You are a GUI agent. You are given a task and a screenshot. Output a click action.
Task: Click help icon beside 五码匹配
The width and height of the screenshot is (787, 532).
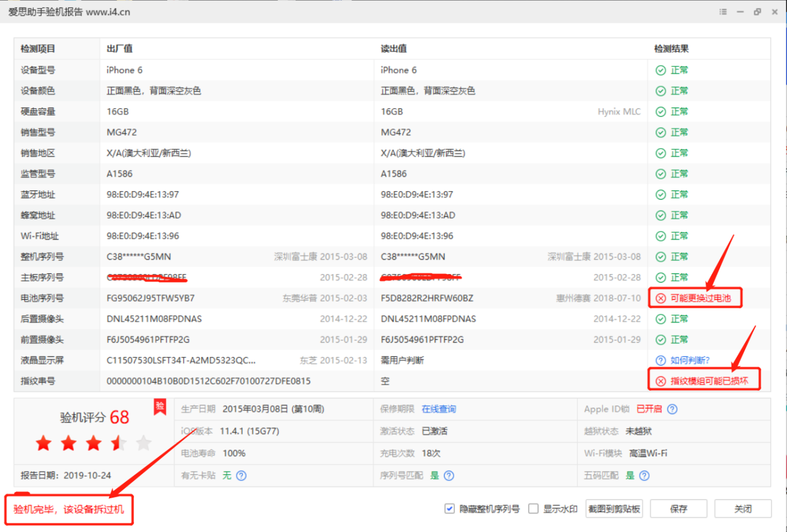(x=644, y=475)
